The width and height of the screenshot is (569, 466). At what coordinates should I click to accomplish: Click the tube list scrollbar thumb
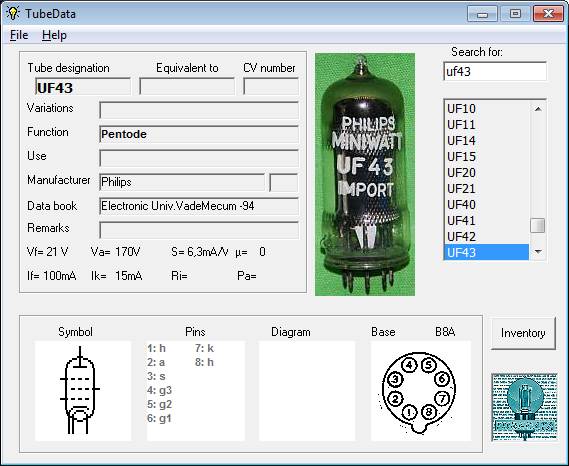tap(538, 225)
